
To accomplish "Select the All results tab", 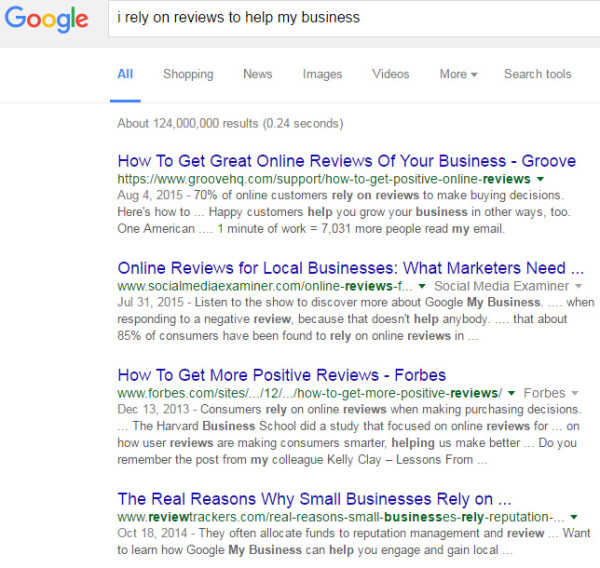I will [x=125, y=74].
